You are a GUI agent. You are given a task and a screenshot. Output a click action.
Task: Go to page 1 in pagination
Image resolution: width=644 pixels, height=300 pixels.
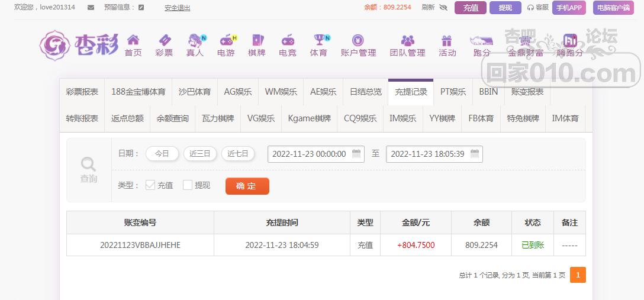[578, 275]
